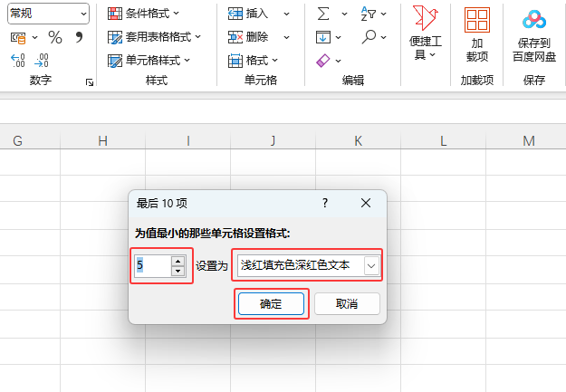Image resolution: width=566 pixels, height=392 pixels.
Task: Open Sort and Filter menu
Action: 374,14
